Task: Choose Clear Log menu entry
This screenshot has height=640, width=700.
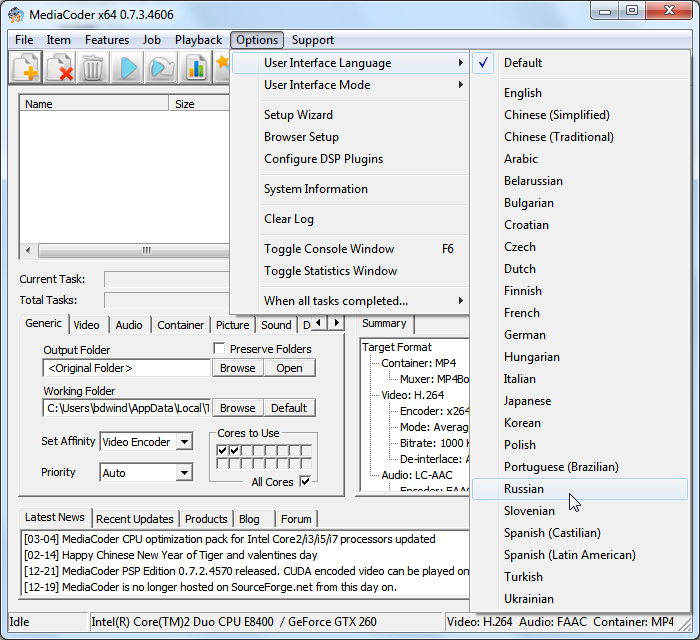Action: (x=350, y=219)
